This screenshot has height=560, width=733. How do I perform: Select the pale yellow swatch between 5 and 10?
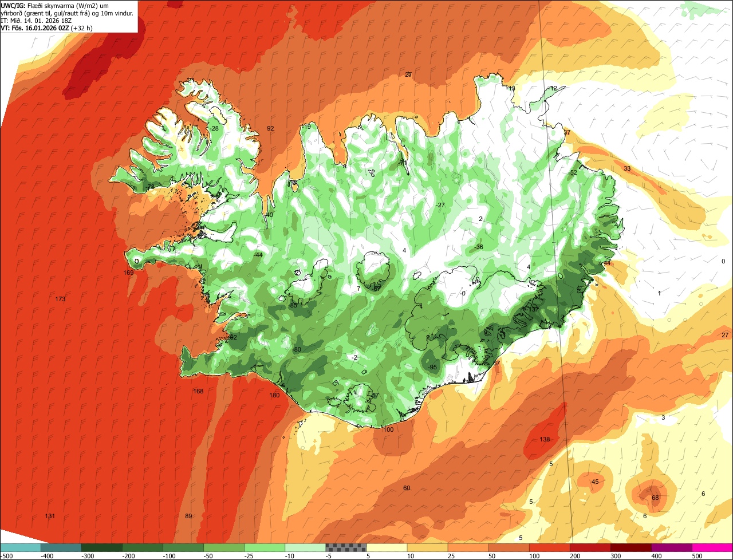pyautogui.click(x=387, y=547)
